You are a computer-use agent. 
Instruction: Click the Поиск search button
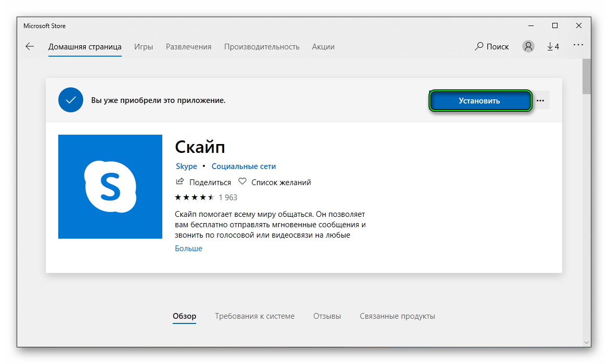[x=491, y=46]
